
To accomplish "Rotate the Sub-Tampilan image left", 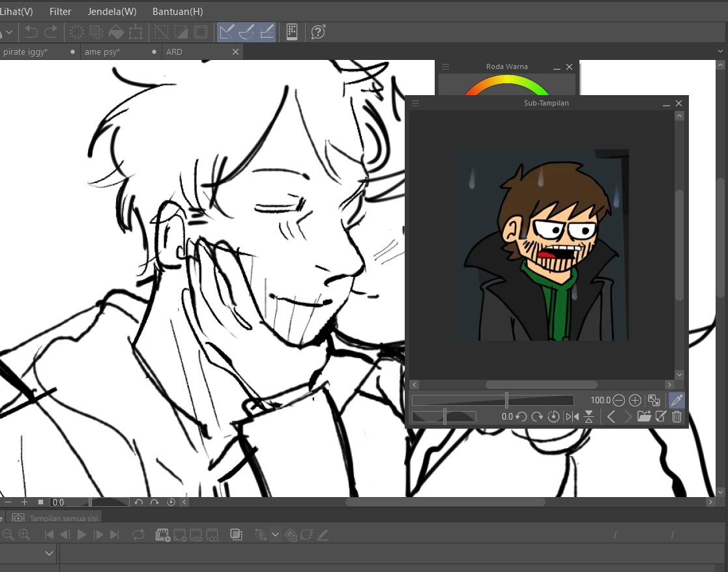I will pyautogui.click(x=521, y=416).
